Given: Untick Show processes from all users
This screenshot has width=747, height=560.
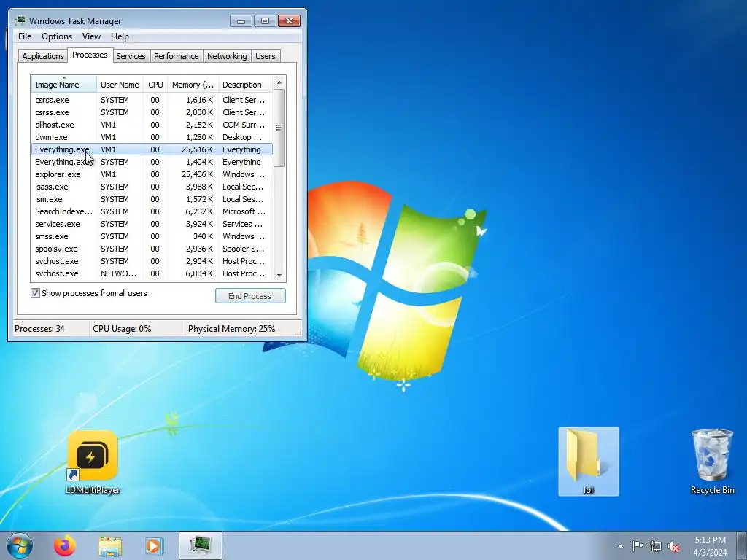Looking at the screenshot, I should 35,293.
